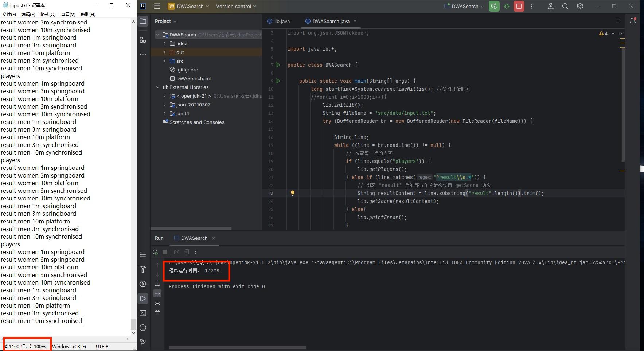Click the Run console horizontal scrollbar

[237, 348]
